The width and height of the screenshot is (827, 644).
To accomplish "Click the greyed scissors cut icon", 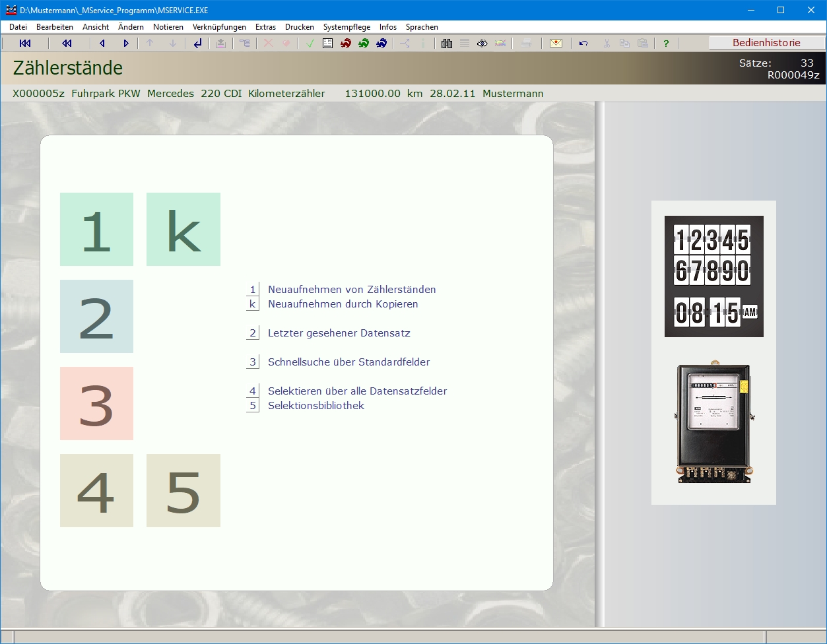I will 607,44.
